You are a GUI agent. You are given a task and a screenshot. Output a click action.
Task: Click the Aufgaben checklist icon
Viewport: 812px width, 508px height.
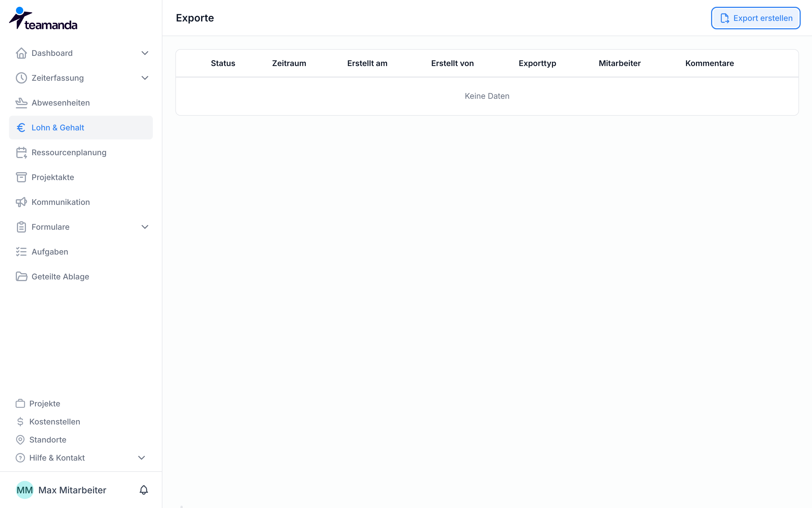21,252
